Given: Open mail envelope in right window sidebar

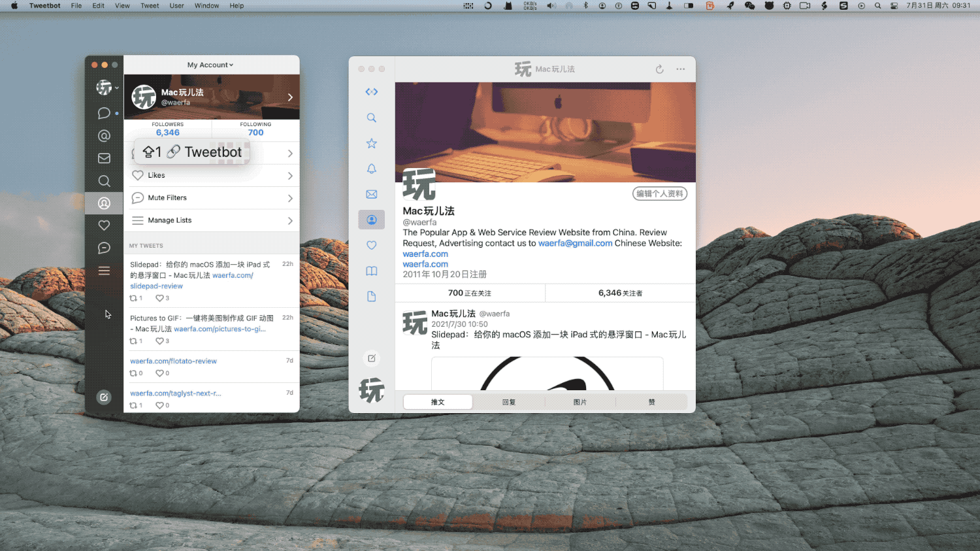Looking at the screenshot, I should (372, 194).
